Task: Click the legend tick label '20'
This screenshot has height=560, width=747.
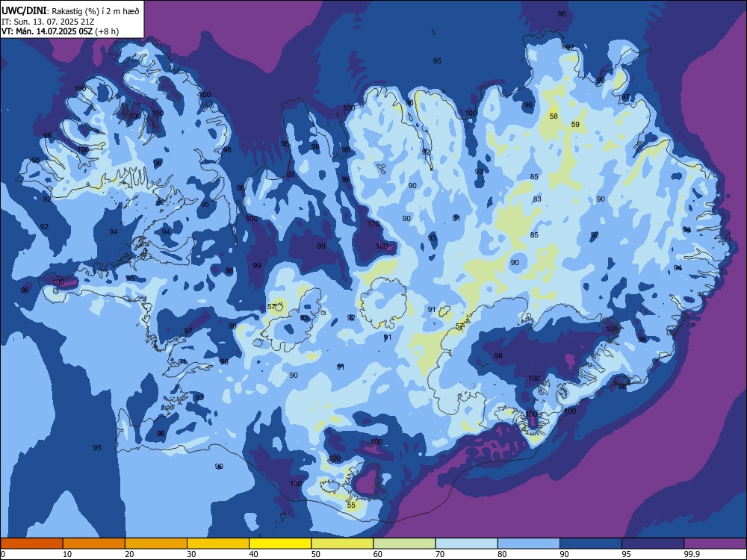Action: click(129, 554)
